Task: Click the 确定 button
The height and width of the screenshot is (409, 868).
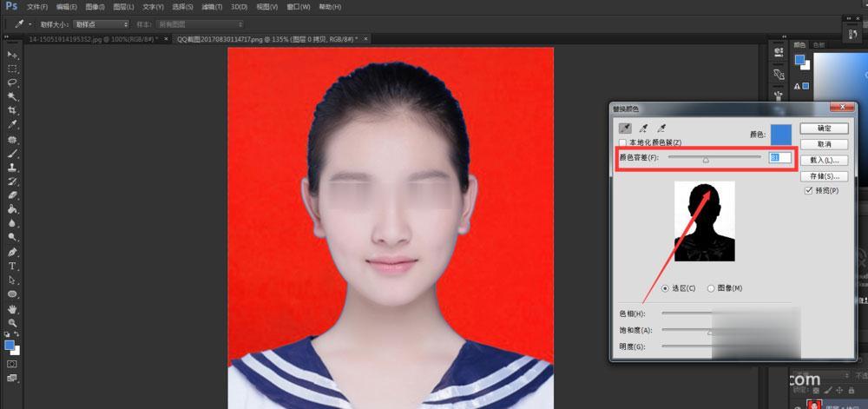Action: (825, 129)
